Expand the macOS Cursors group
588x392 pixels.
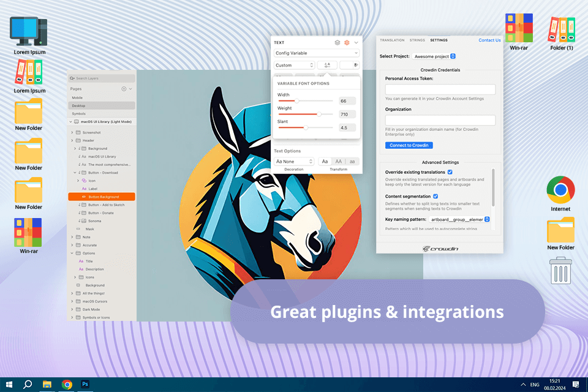[x=72, y=301]
